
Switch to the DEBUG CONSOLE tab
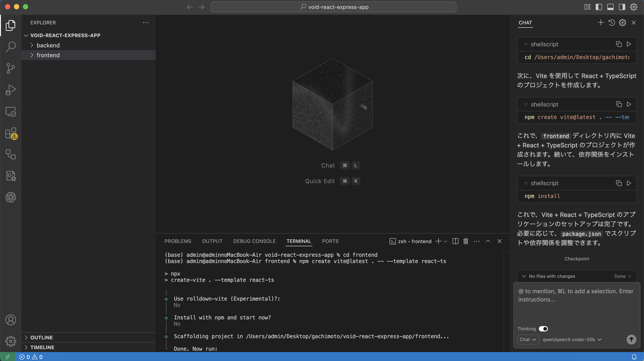254,241
